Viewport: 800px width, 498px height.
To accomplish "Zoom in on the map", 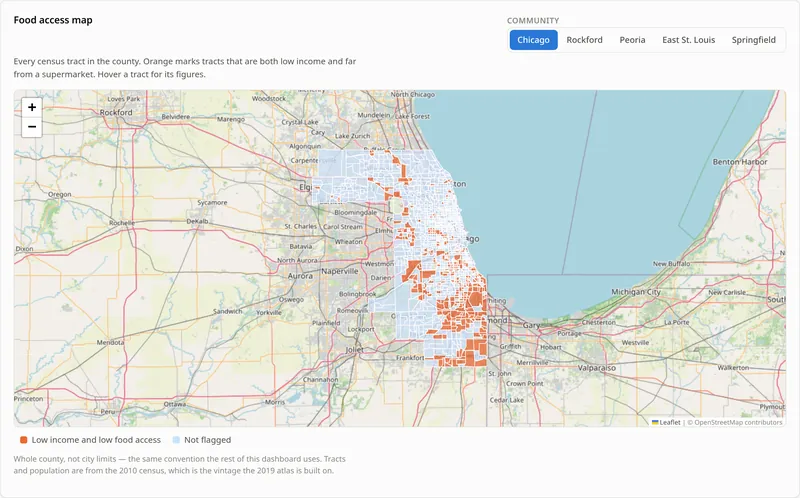I will coord(32,107).
